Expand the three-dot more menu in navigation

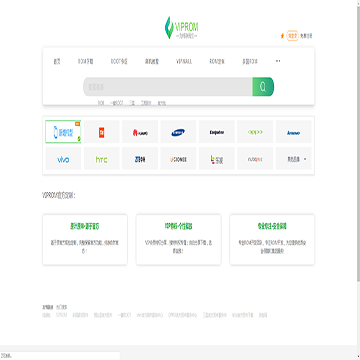tap(278, 61)
